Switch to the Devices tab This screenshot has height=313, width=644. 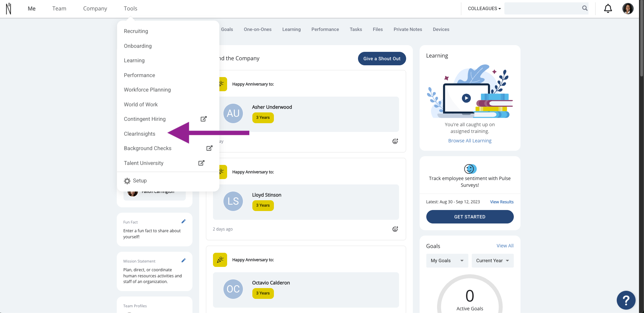(x=441, y=30)
